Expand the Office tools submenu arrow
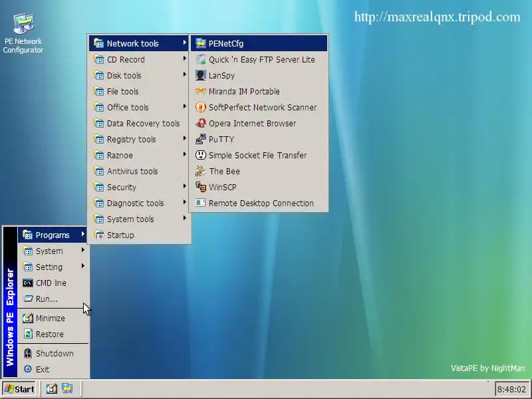 (185, 106)
